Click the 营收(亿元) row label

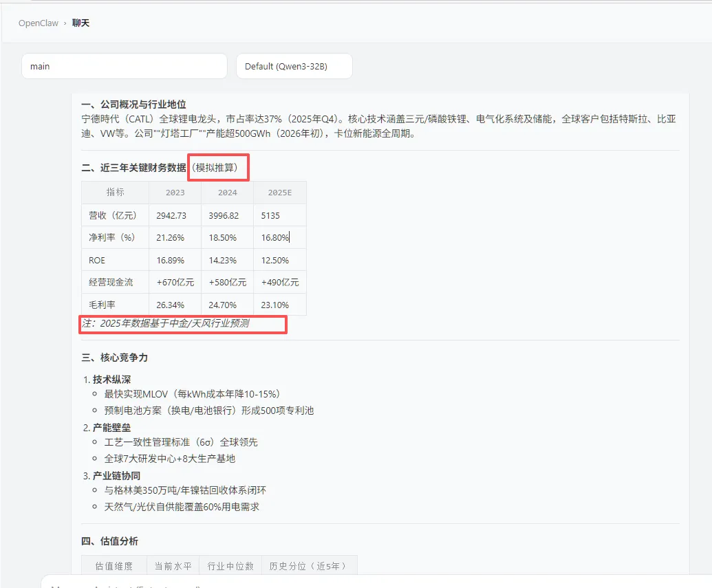click(116, 215)
